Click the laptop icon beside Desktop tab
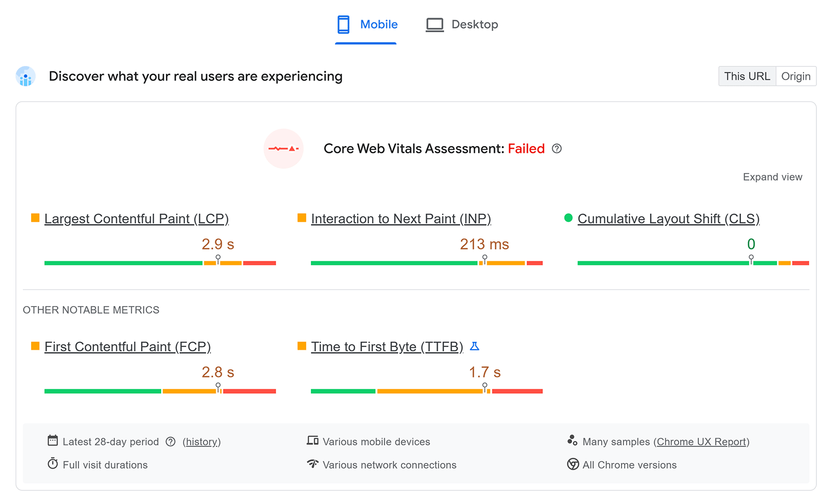The image size is (832, 504). coord(435,24)
